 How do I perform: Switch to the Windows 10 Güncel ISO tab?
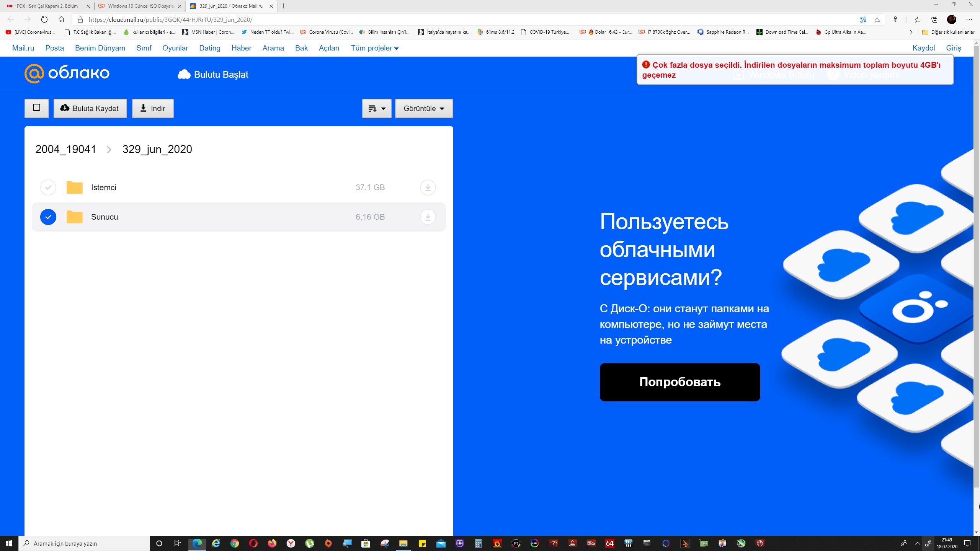click(140, 6)
